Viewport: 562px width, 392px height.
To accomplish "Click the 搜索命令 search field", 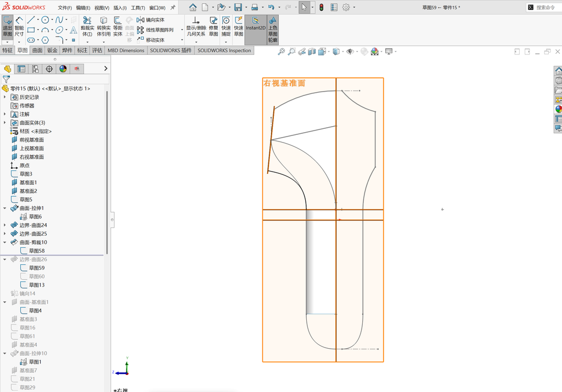I will [545, 7].
